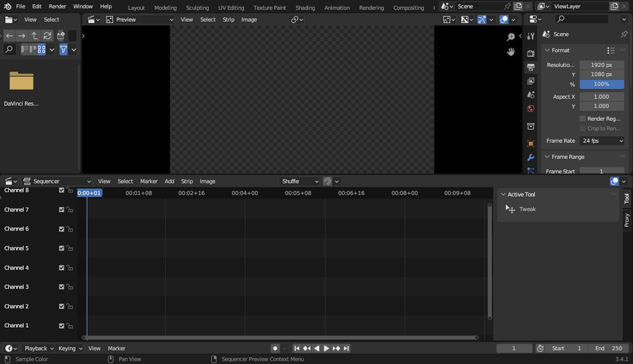Open the Frame Rate dropdown showing 24 fps
633x364 pixels.
pos(601,141)
